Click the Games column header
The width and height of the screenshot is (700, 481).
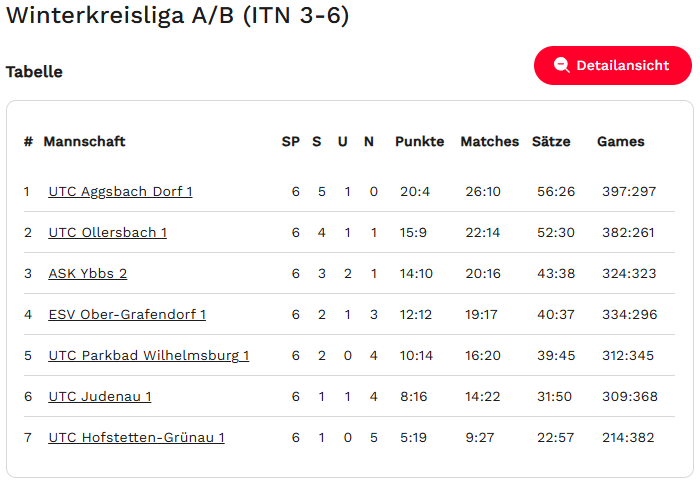(621, 142)
